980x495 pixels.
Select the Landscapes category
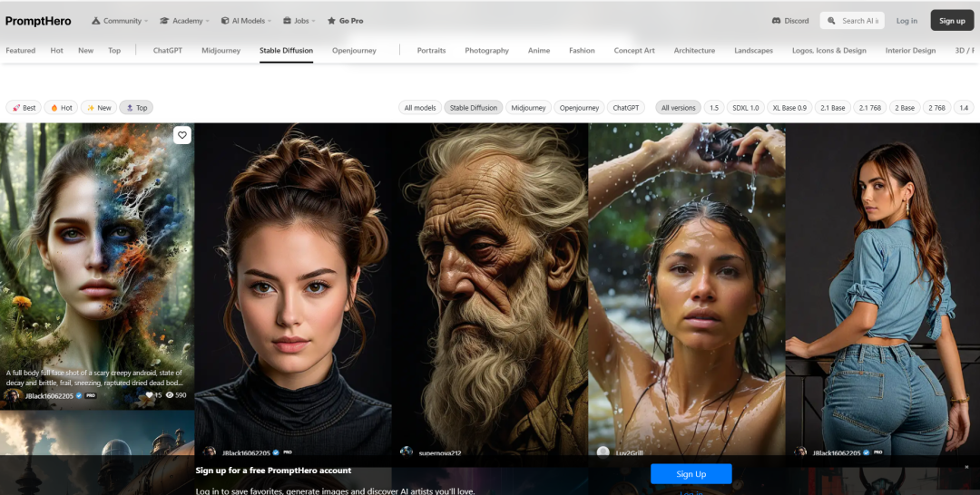coord(754,51)
